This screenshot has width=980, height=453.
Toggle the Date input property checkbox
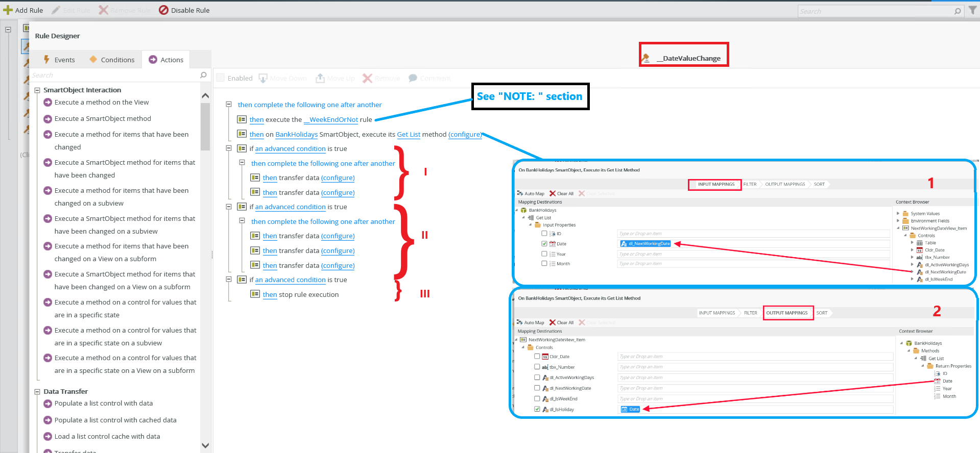544,244
